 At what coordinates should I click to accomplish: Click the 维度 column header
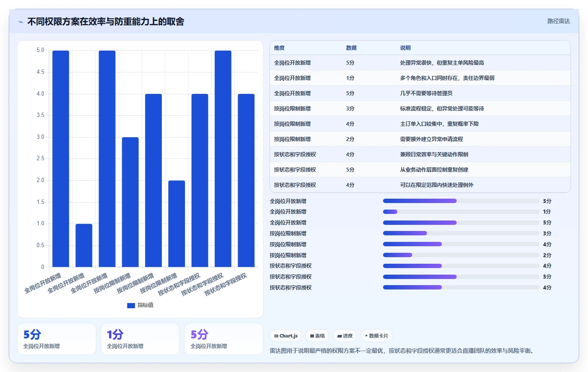(279, 48)
